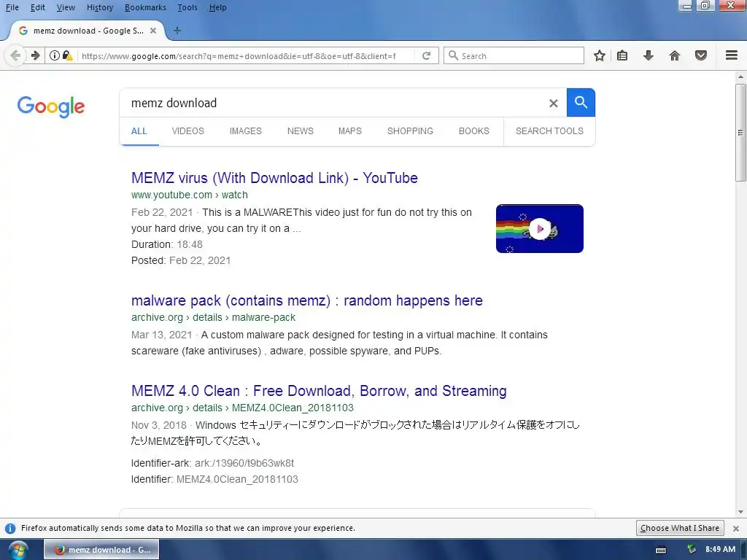Go to the Firefox home page icon

(675, 55)
